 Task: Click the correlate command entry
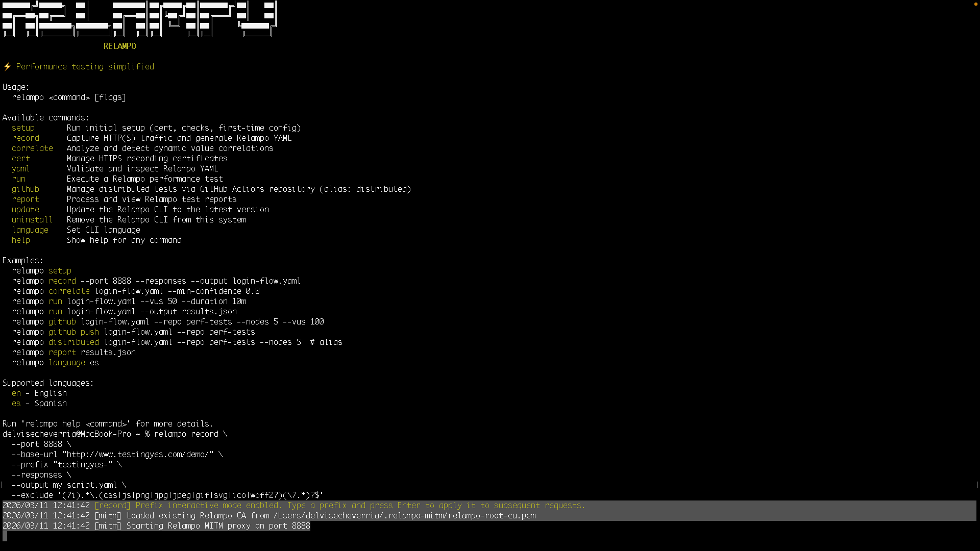tap(32, 148)
